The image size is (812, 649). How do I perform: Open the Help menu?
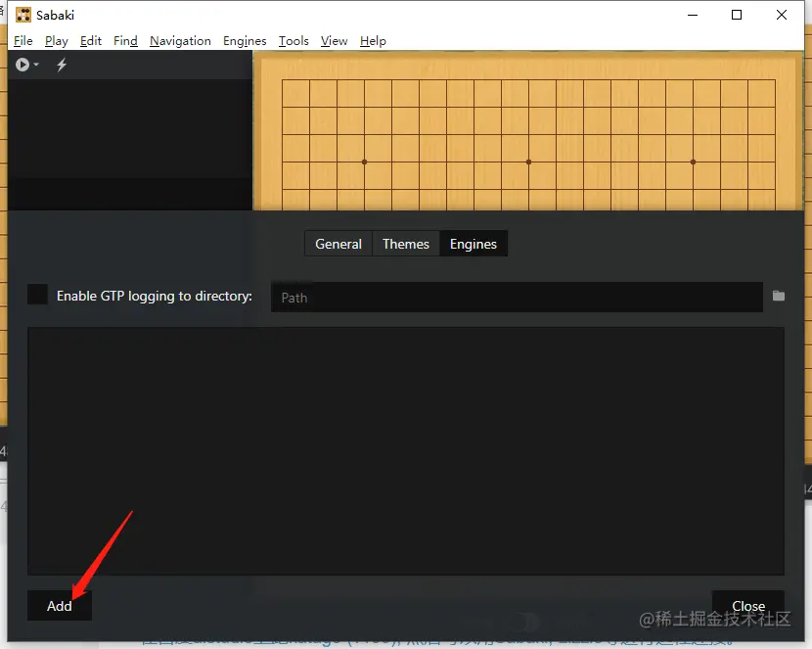373,41
